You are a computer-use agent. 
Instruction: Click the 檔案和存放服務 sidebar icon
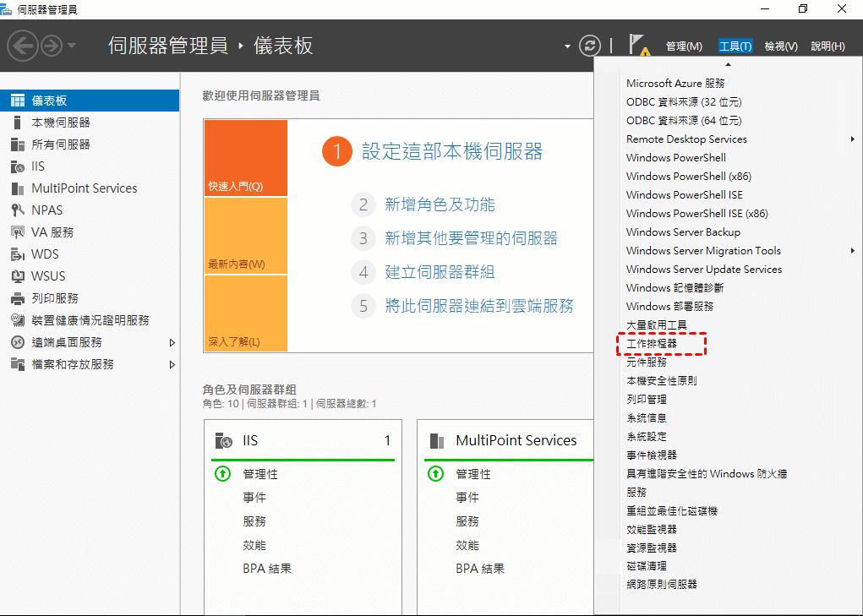(18, 364)
